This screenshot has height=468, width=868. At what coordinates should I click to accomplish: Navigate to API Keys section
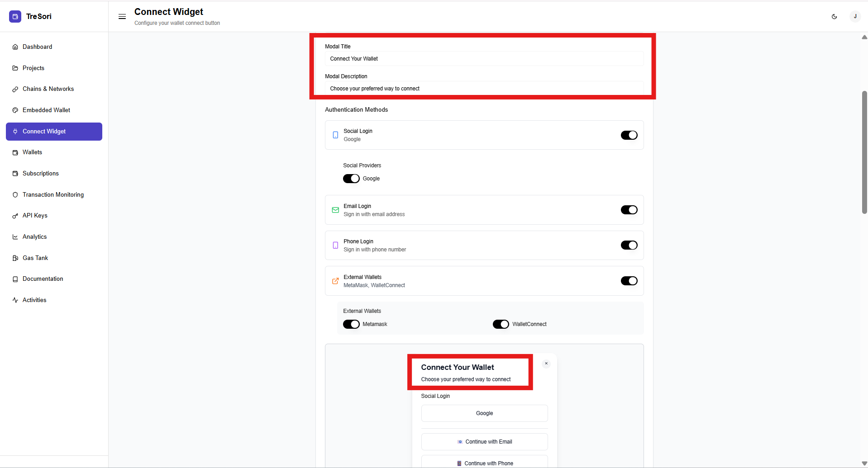(35, 216)
